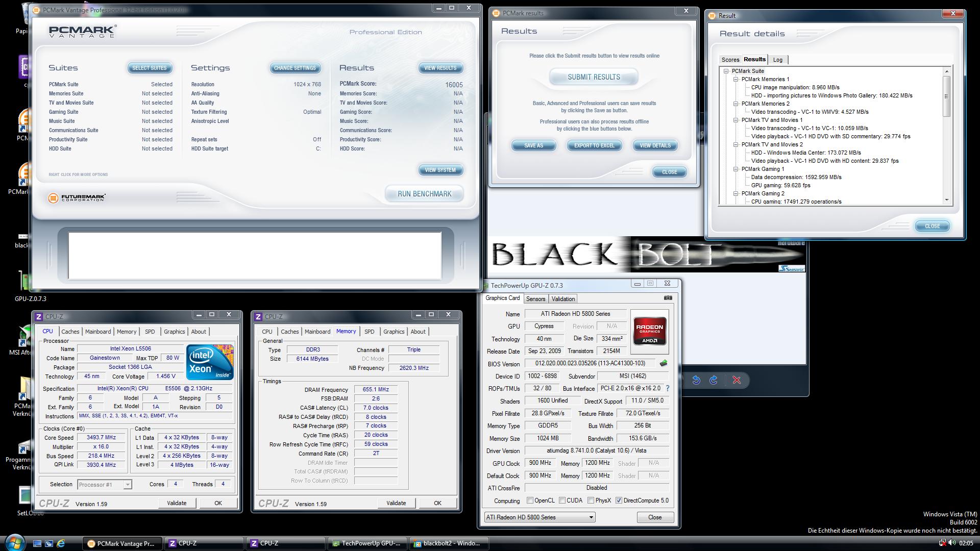This screenshot has width=980, height=551.
Task: Click EXPORT TO EXCEL button
Action: point(594,145)
